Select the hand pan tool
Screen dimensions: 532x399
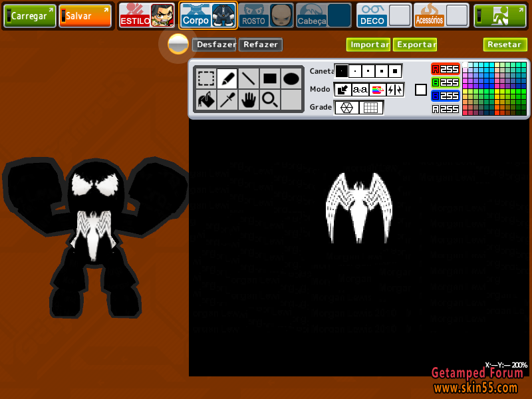point(249,100)
